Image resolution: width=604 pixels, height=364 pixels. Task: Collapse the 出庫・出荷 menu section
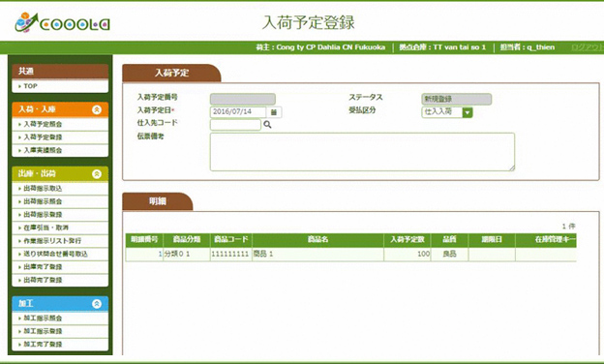click(97, 174)
